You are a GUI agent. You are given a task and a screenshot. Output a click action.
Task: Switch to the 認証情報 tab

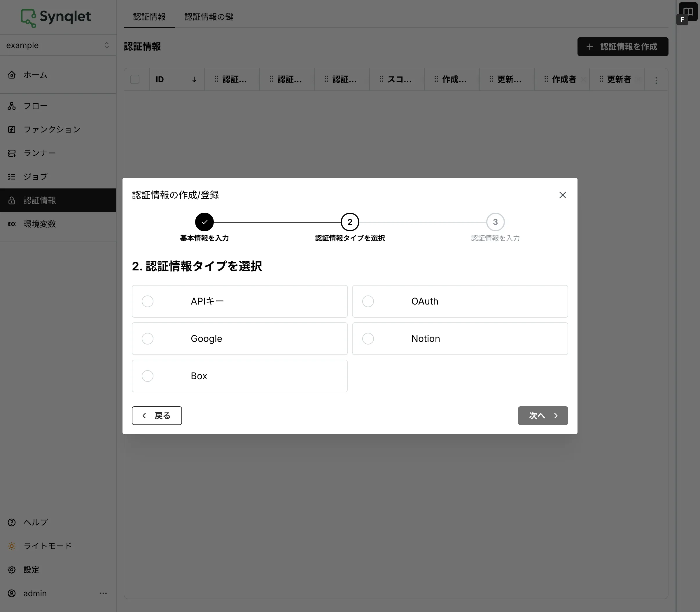(x=149, y=17)
